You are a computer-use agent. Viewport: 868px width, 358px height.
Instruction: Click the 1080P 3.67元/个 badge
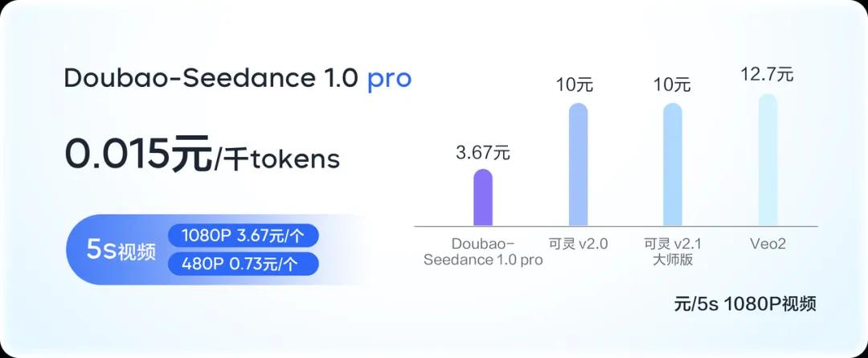coord(243,236)
